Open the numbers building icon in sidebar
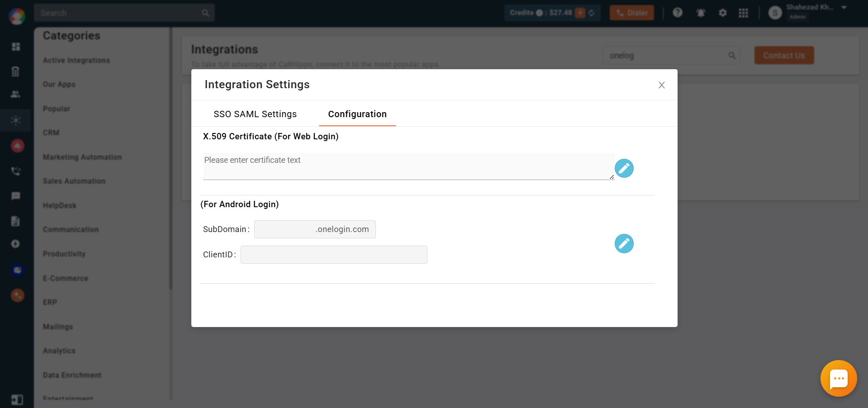Viewport: 868px width, 408px height. [x=15, y=71]
